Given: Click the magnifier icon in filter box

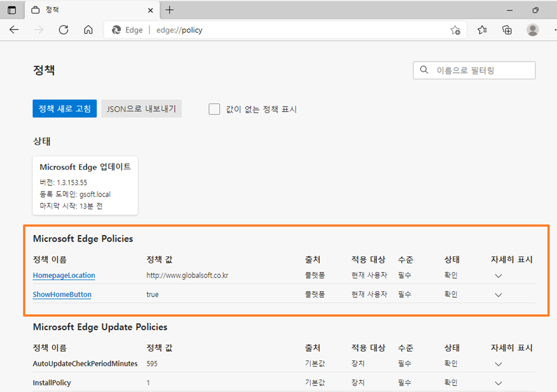Looking at the screenshot, I should pyautogui.click(x=424, y=70).
